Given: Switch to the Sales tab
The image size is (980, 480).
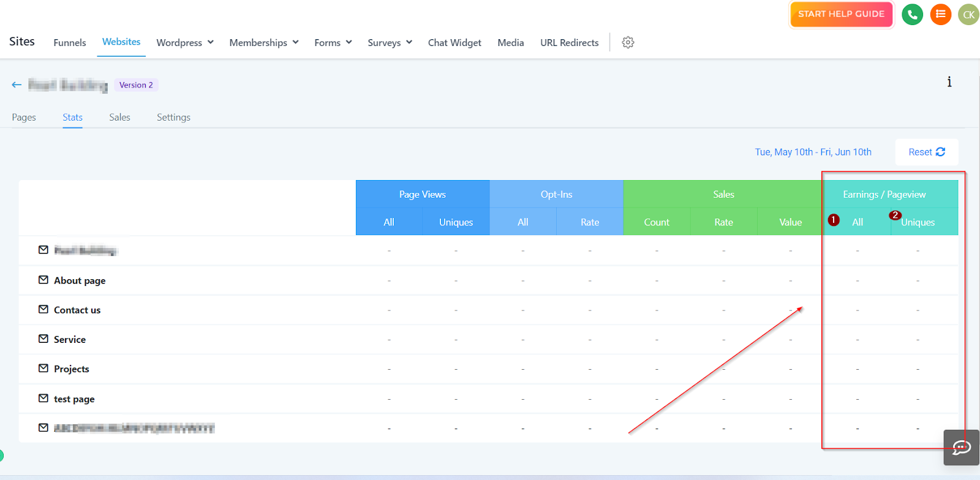Looking at the screenshot, I should [x=119, y=117].
